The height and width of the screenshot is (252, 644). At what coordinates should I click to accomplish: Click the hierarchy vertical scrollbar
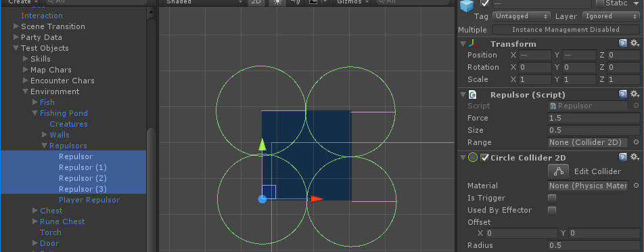(x=151, y=189)
